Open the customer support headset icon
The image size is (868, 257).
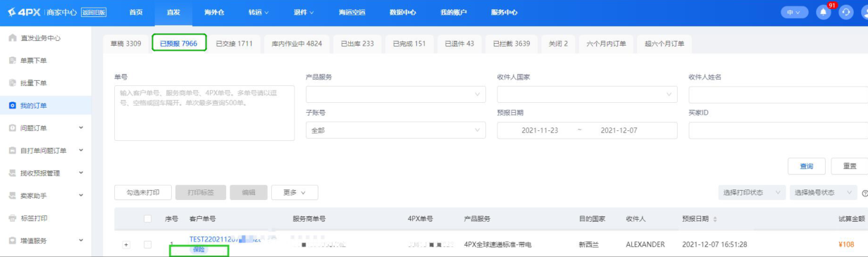[845, 13]
